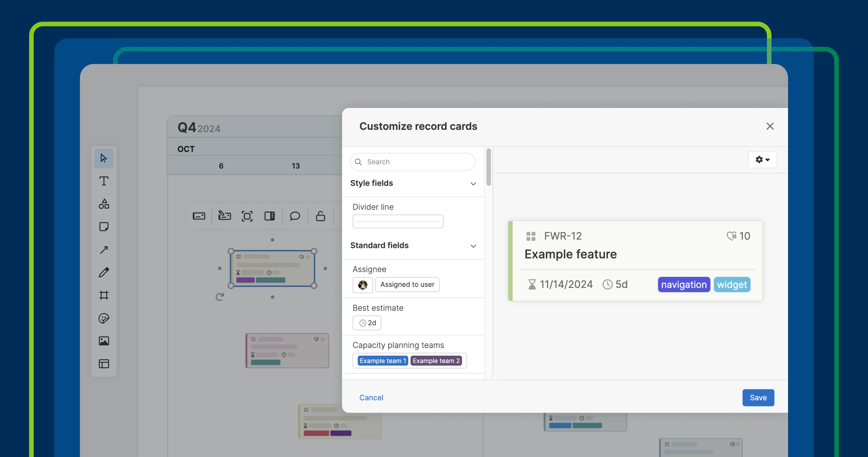Click the Cancel link

click(371, 398)
